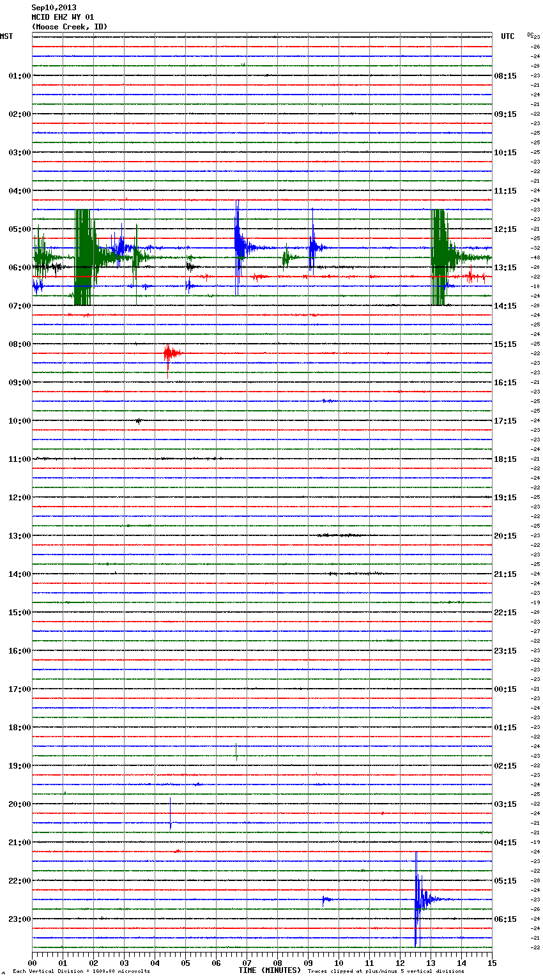Click the 05:15 UTC time label
Image resolution: width=543 pixels, height=980 pixels.
coord(505,880)
